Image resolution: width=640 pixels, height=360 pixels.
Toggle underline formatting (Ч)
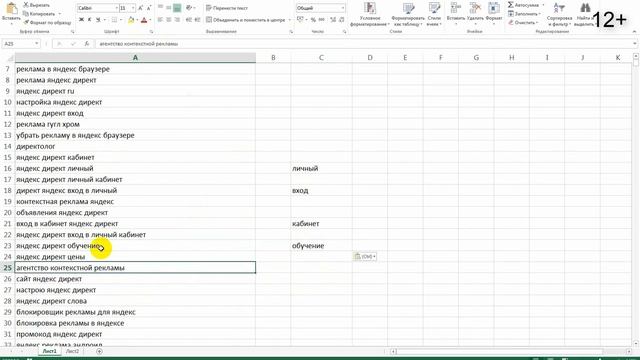pyautogui.click(x=98, y=20)
